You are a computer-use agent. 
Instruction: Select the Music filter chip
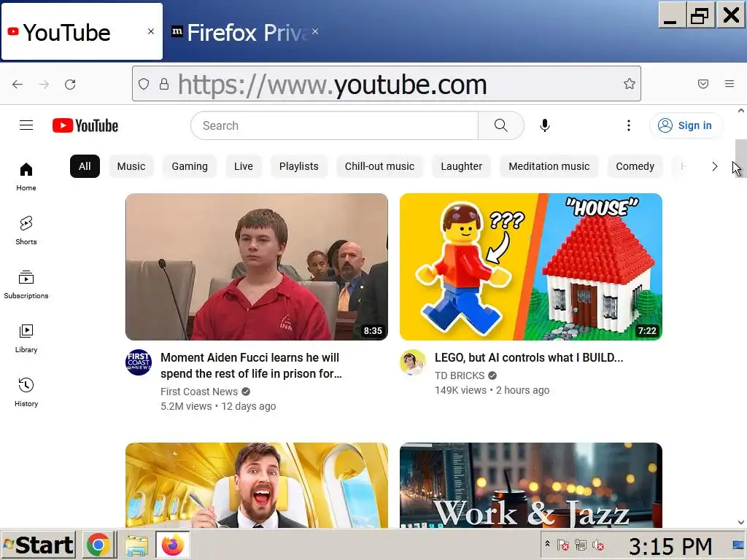point(131,166)
